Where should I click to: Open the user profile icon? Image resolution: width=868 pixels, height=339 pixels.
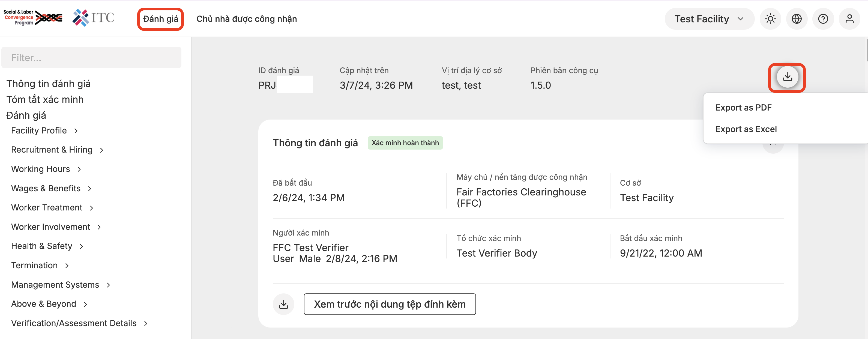[849, 19]
